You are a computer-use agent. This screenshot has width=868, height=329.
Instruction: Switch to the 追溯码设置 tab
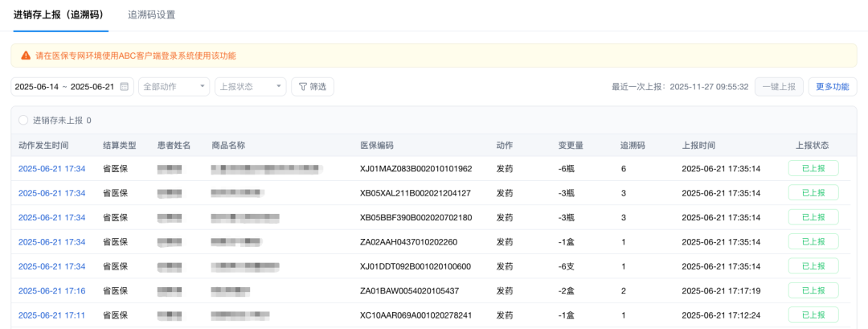(x=151, y=15)
